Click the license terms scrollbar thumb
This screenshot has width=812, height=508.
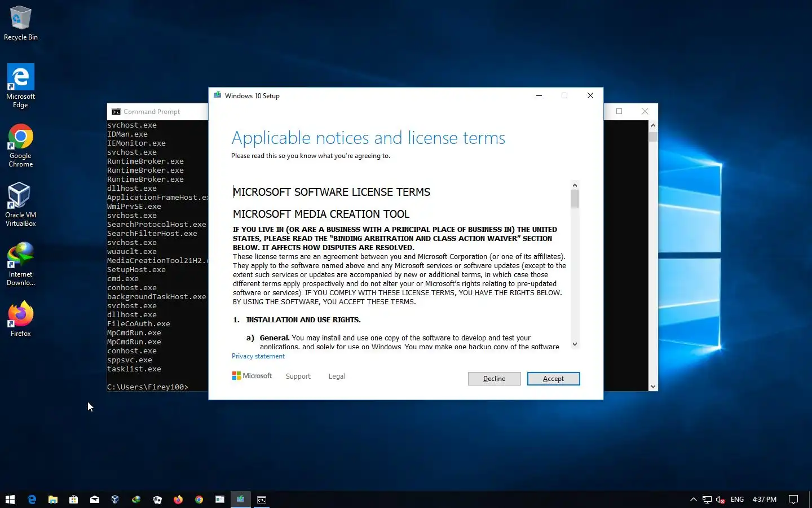point(575,199)
